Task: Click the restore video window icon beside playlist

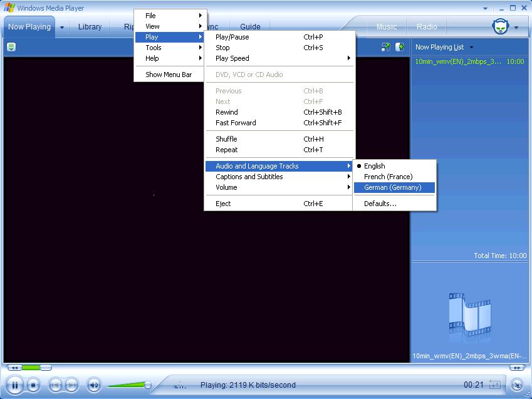Action: point(400,47)
